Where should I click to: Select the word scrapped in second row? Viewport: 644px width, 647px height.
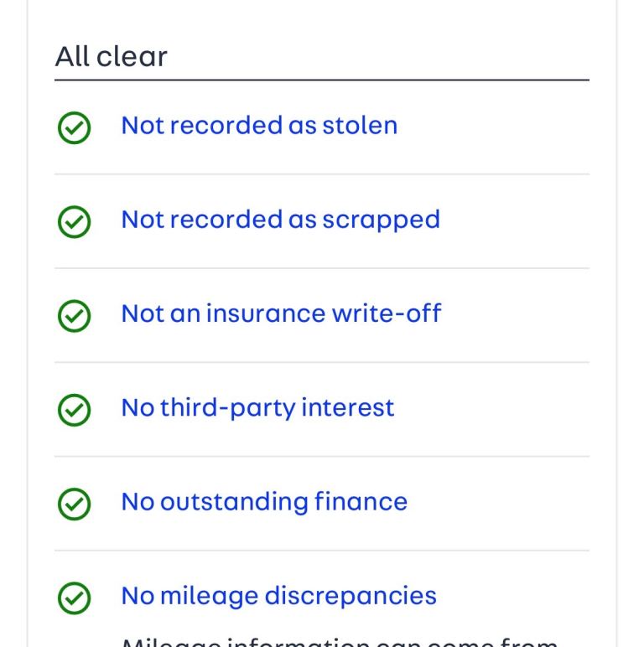coord(381,220)
